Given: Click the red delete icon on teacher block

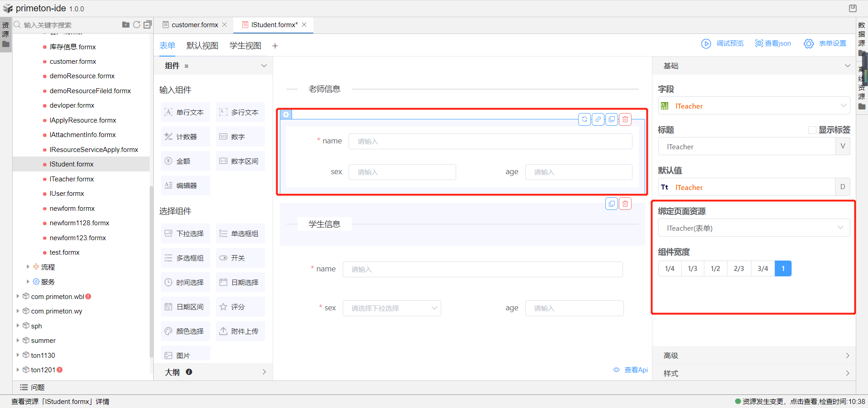Looking at the screenshot, I should click(625, 119).
